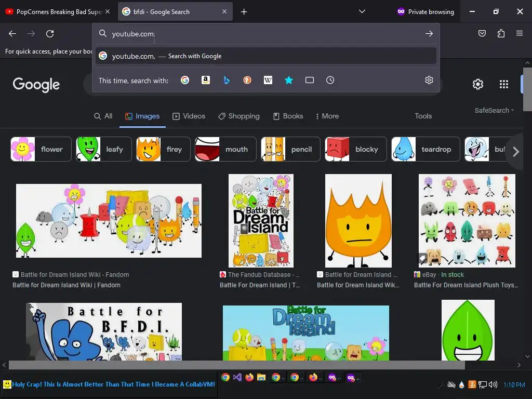The image size is (532, 399).
Task: Select the Images results tab
Action: pos(142,116)
